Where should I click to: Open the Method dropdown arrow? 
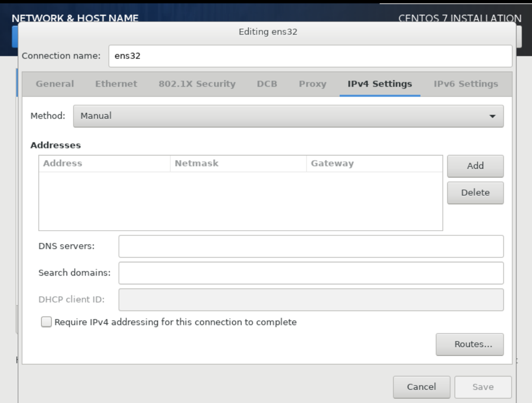[492, 116]
